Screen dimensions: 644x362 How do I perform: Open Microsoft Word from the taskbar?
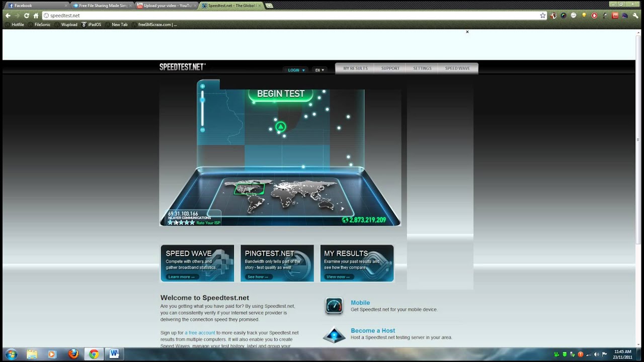click(114, 354)
